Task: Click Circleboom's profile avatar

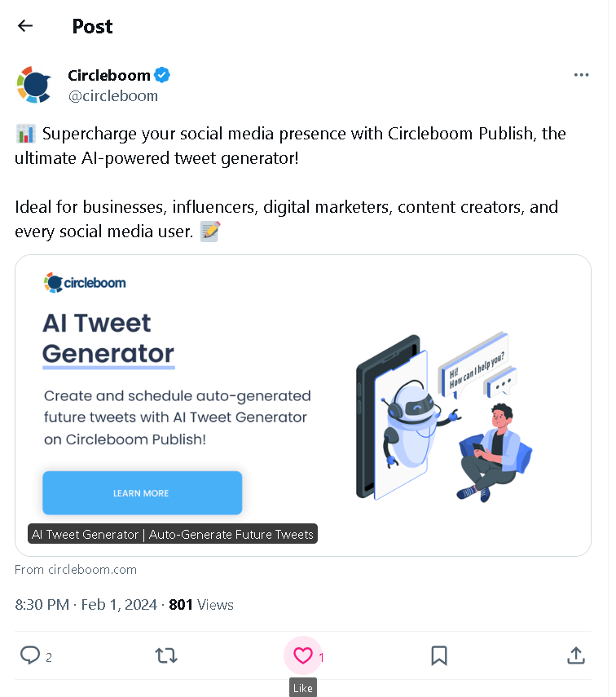Action: coord(33,83)
